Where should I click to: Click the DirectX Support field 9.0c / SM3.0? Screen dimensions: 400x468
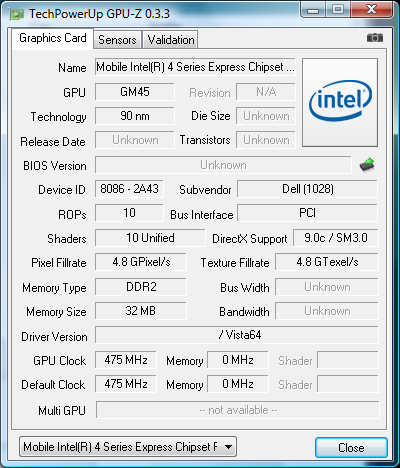point(336,238)
